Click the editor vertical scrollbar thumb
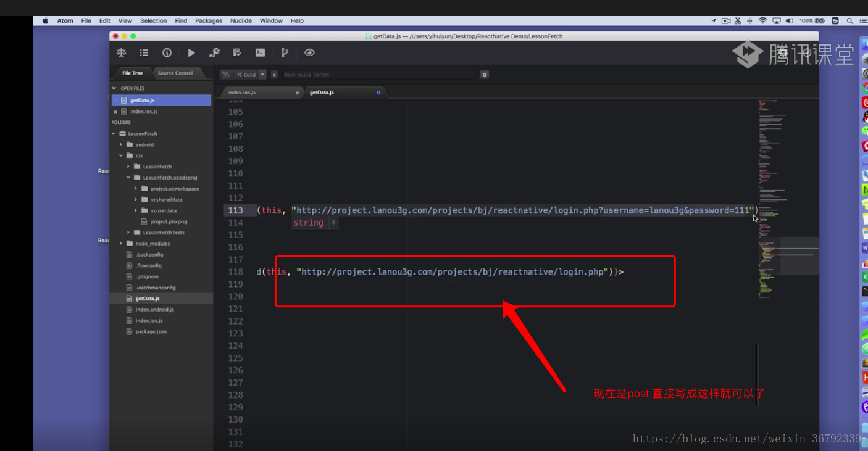This screenshot has height=451, width=868. [x=756, y=374]
